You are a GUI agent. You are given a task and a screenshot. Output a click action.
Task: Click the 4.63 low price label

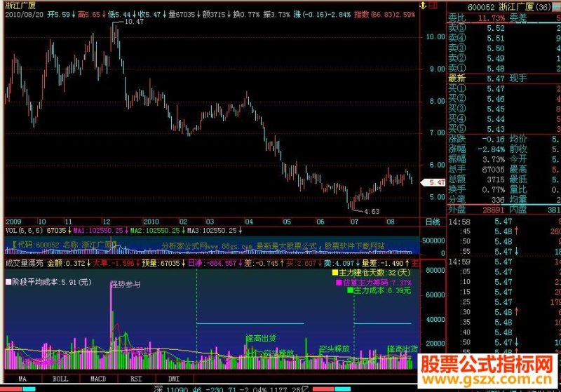click(372, 212)
